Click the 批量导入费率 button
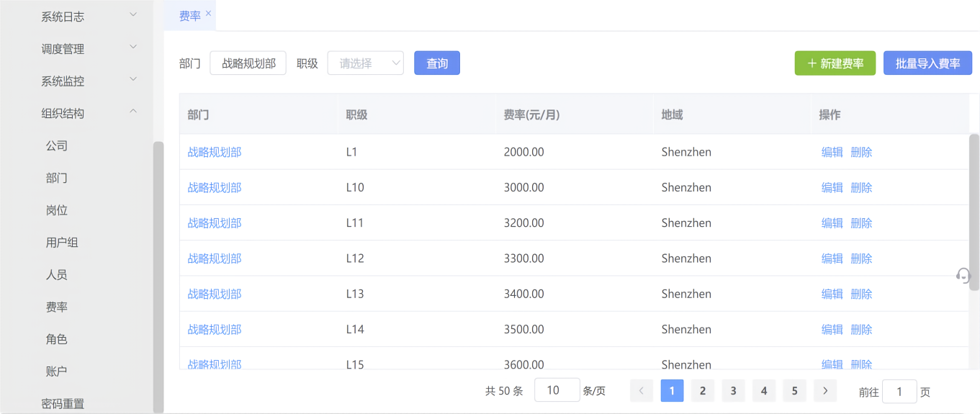Screen dimensions: 980x414 click(927, 63)
